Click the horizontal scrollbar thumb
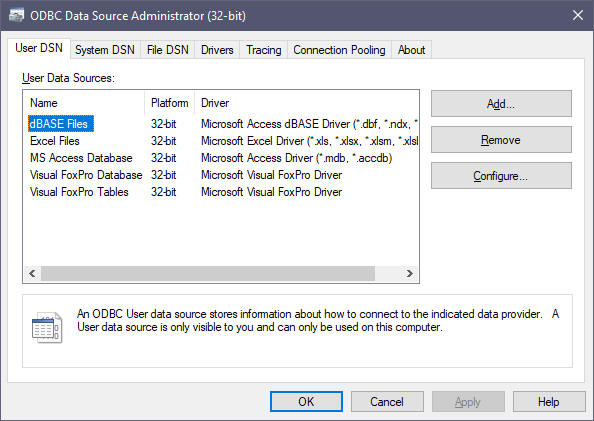Image resolution: width=594 pixels, height=421 pixels. 208,273
